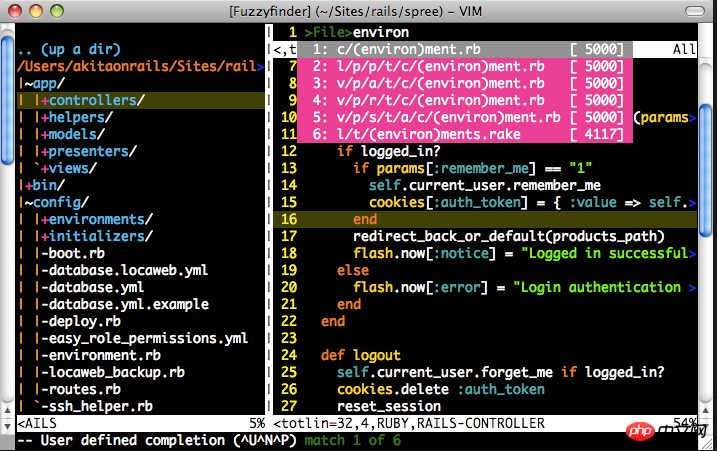Screen dimensions: 717x451
Task: Expand the controllers/ folder
Action: click(x=93, y=100)
